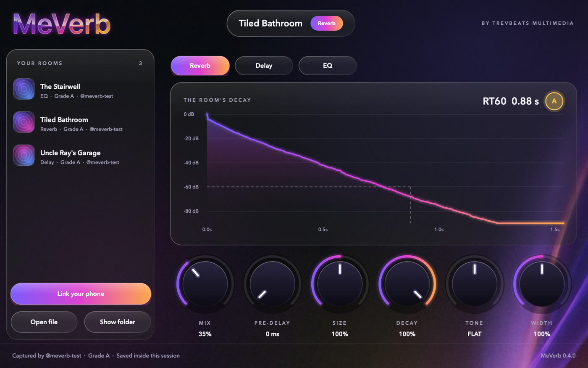Click the Reverb pill in the title
Screen dimensions: 588x368
coord(327,23)
